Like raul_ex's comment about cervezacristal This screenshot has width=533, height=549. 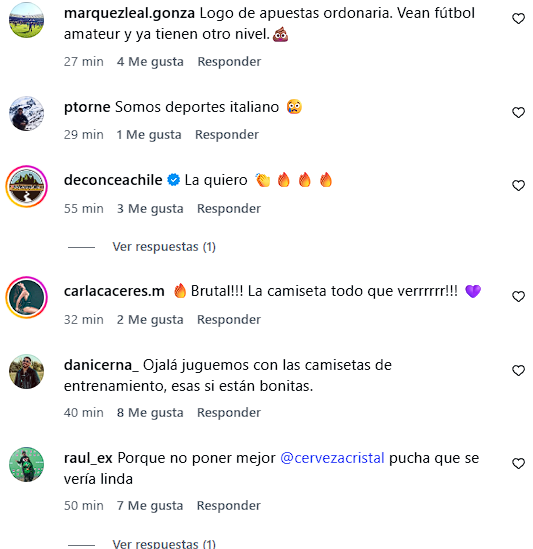pyautogui.click(x=518, y=464)
